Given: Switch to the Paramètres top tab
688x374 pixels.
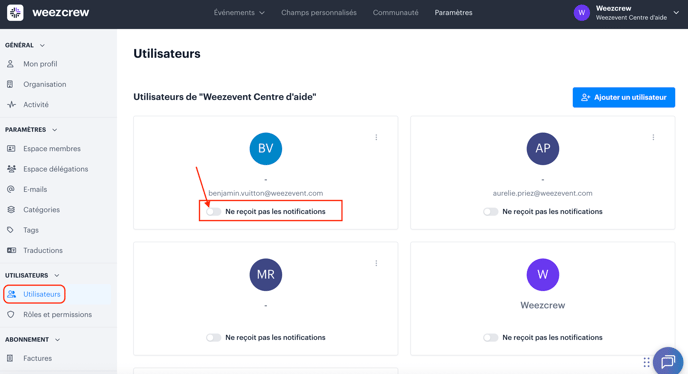Looking at the screenshot, I should (x=453, y=13).
